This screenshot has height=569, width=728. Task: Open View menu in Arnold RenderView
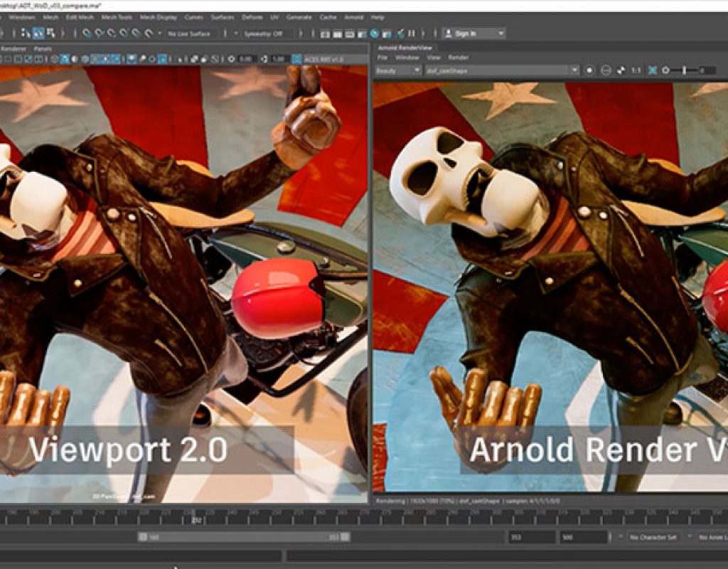pos(433,58)
